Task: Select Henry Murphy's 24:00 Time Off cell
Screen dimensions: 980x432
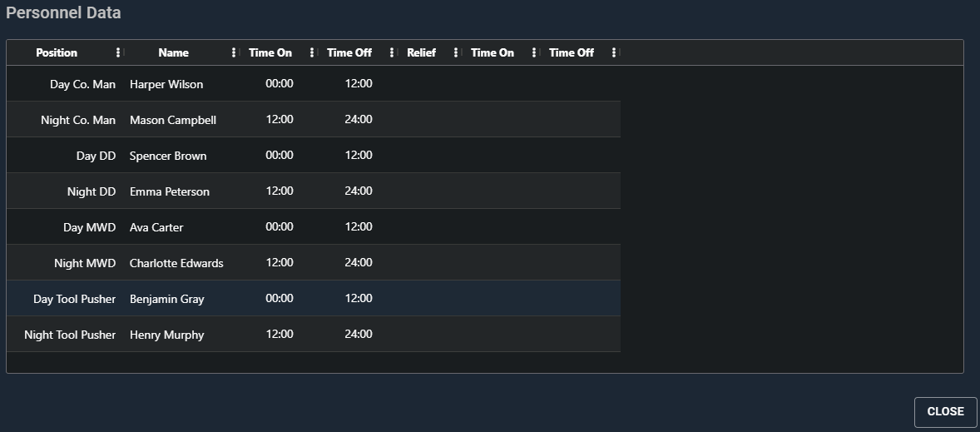Action: tap(359, 335)
